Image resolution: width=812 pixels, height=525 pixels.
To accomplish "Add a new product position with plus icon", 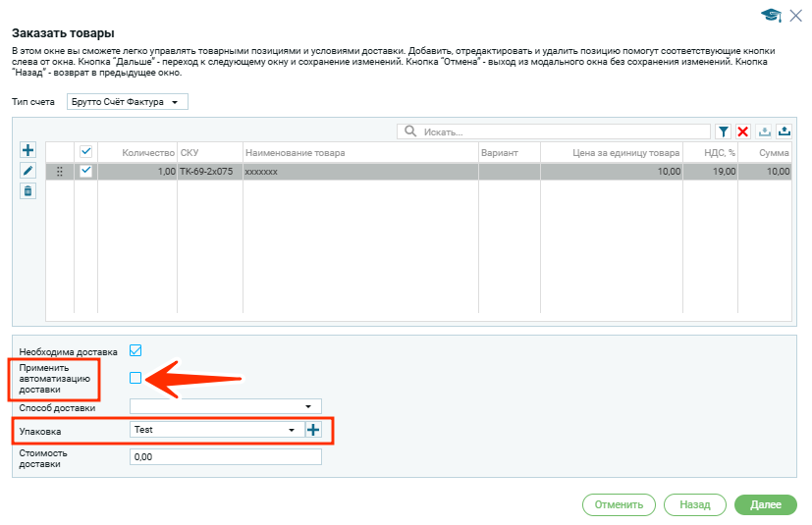I will pos(27,150).
